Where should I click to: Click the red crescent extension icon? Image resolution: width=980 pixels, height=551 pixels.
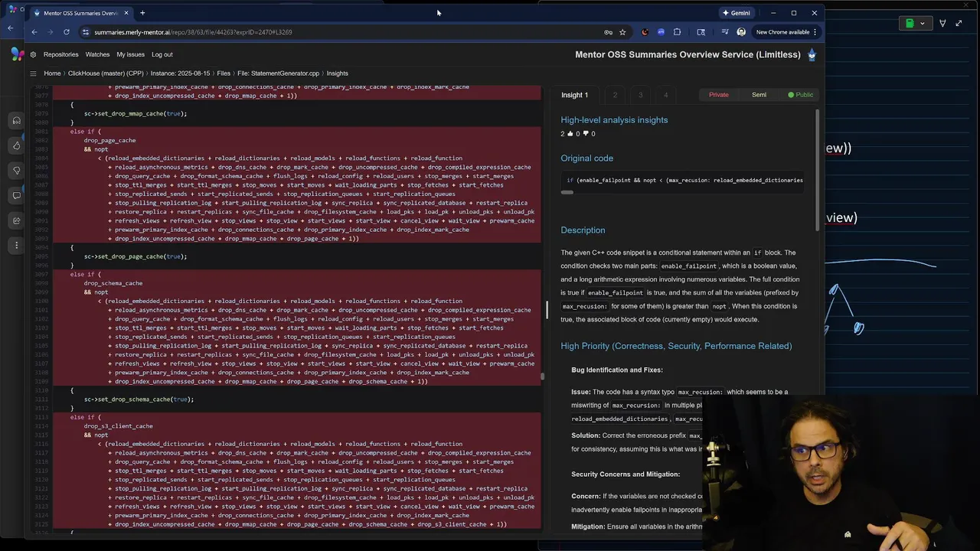click(645, 32)
